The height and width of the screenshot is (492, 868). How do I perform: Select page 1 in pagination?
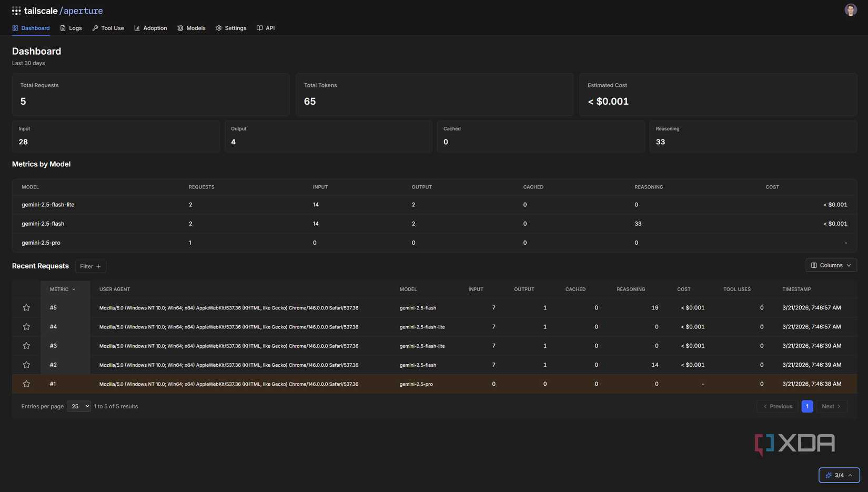point(807,406)
